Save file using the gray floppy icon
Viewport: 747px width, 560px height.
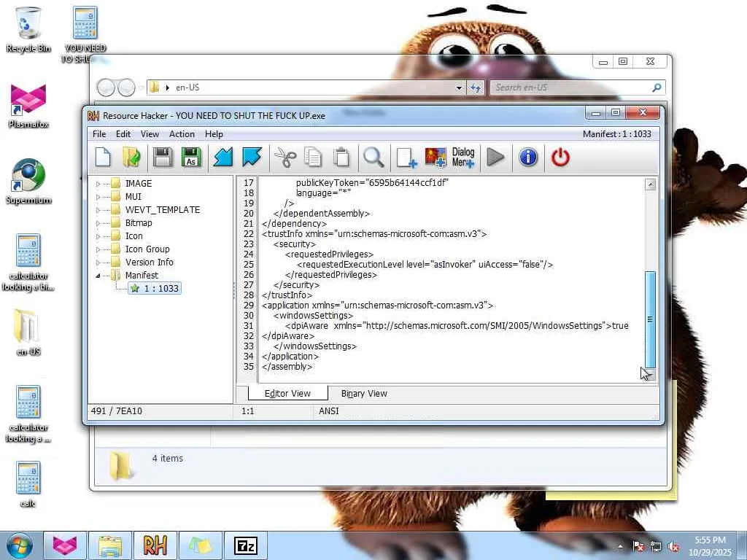click(162, 157)
